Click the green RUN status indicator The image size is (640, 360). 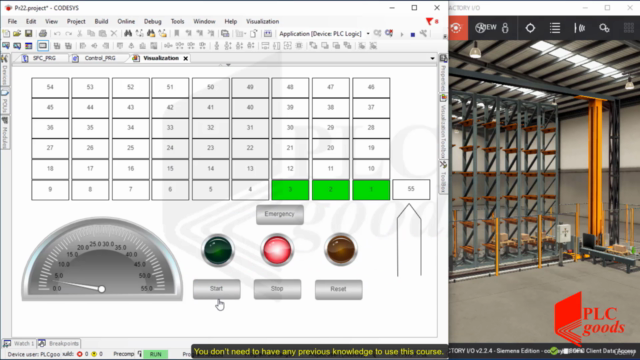pyautogui.click(x=156, y=354)
